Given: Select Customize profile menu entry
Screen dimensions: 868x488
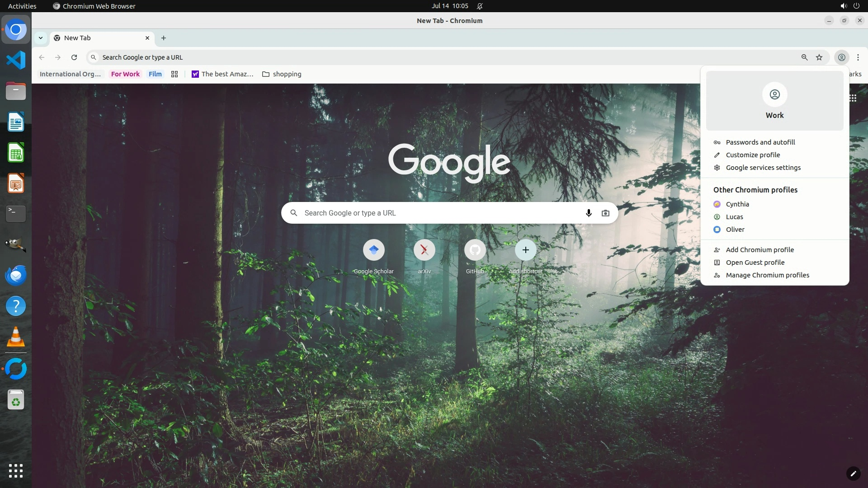Looking at the screenshot, I should [x=753, y=155].
